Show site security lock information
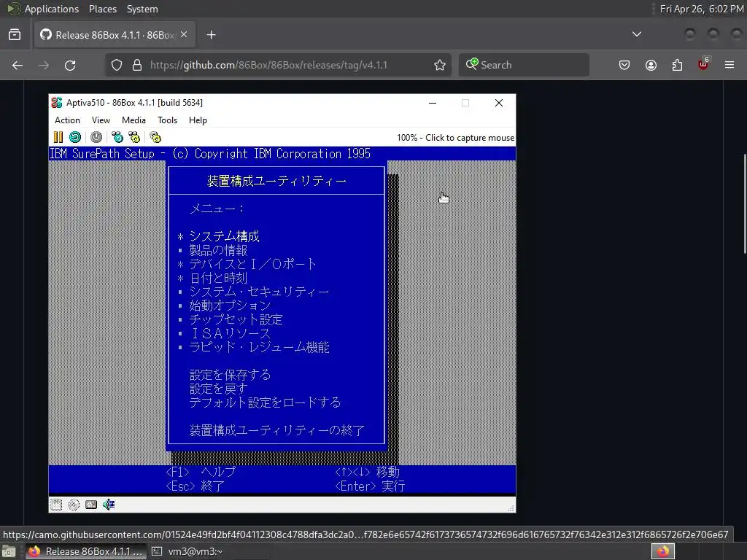 tap(137, 65)
